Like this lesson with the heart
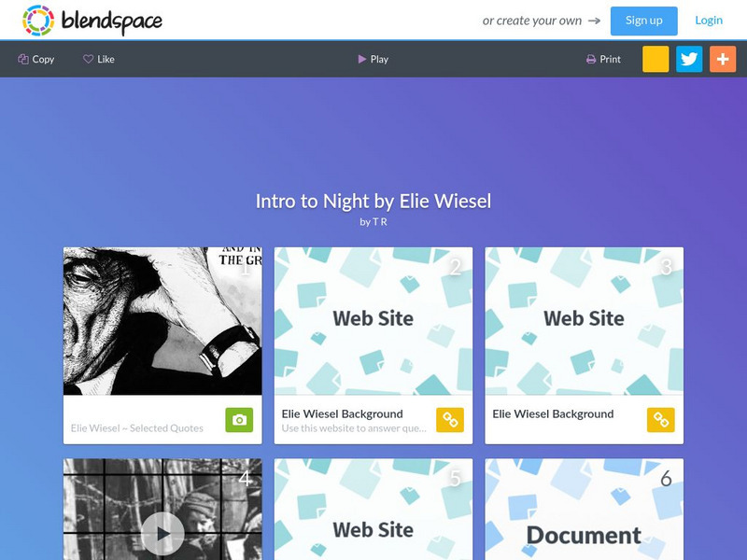The width and height of the screenshot is (747, 560). 99,59
